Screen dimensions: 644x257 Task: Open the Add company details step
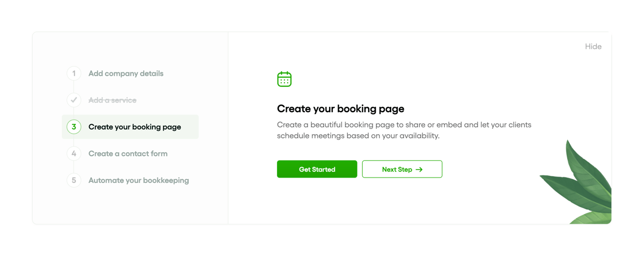(x=126, y=74)
